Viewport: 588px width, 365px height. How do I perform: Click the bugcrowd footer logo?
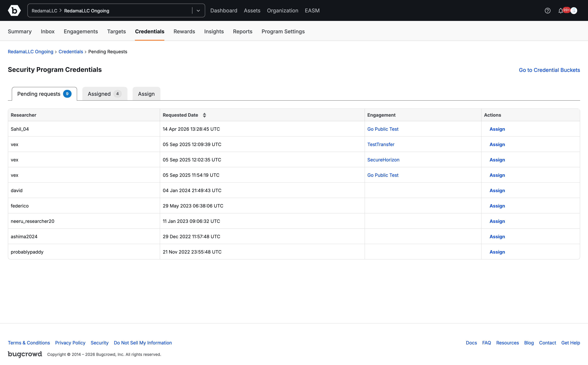click(25, 354)
